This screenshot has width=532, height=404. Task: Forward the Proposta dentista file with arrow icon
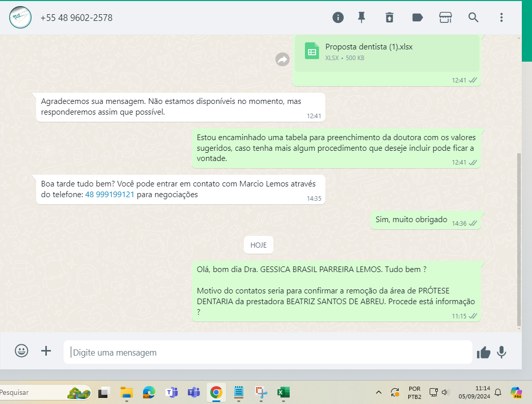[282, 60]
